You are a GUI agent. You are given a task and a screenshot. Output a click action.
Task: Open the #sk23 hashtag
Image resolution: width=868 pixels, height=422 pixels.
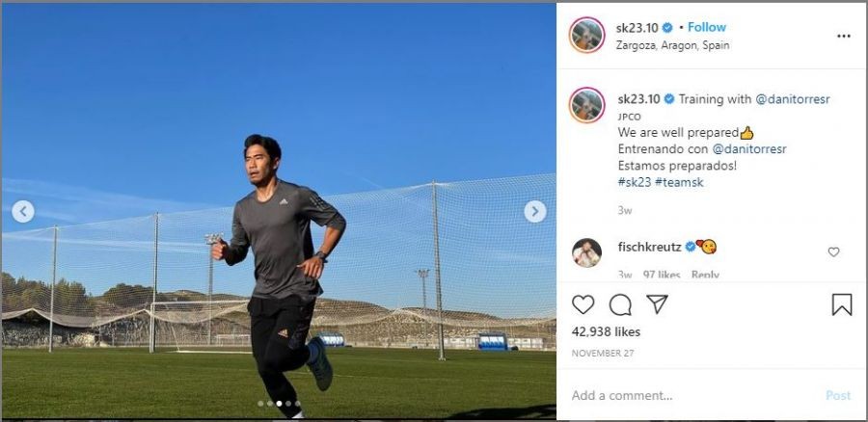pos(634,182)
